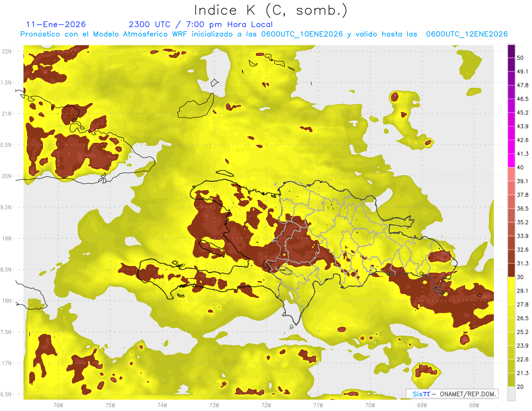The width and height of the screenshot is (532, 411).
Task: Click the bright yellow colorbar swatch between 29.1 and 30
Action: 511,284
